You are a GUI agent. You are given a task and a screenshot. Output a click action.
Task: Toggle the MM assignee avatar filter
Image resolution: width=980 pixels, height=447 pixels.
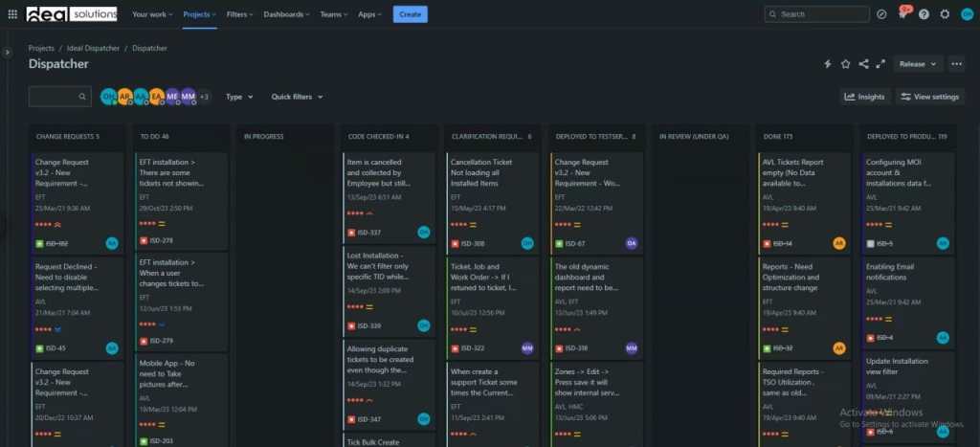(x=188, y=97)
